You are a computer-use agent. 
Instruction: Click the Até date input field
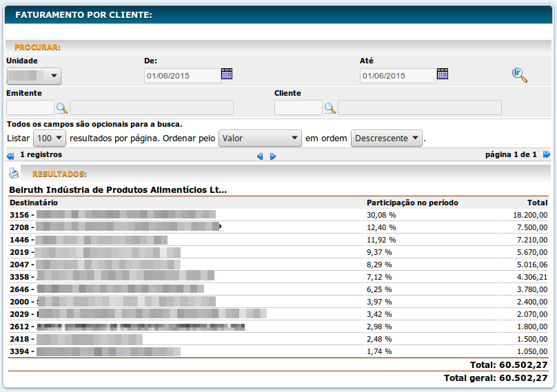coord(398,76)
